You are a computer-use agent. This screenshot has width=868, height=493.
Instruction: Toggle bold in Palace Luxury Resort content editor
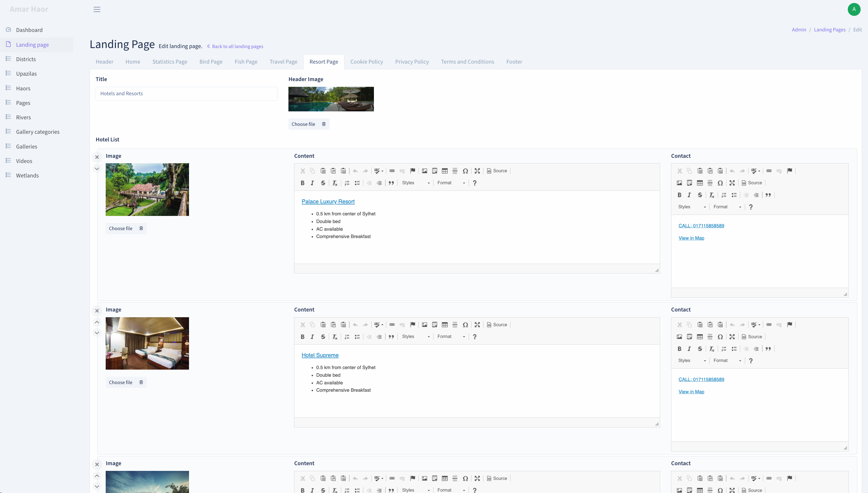[302, 183]
